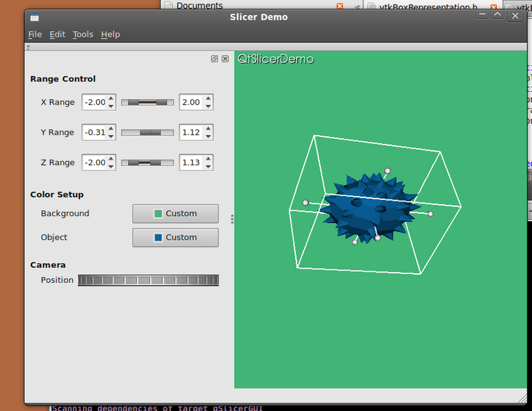The image size is (532, 411).
Task: Increase the X Range minimum with the up arrow
Action: click(112, 99)
